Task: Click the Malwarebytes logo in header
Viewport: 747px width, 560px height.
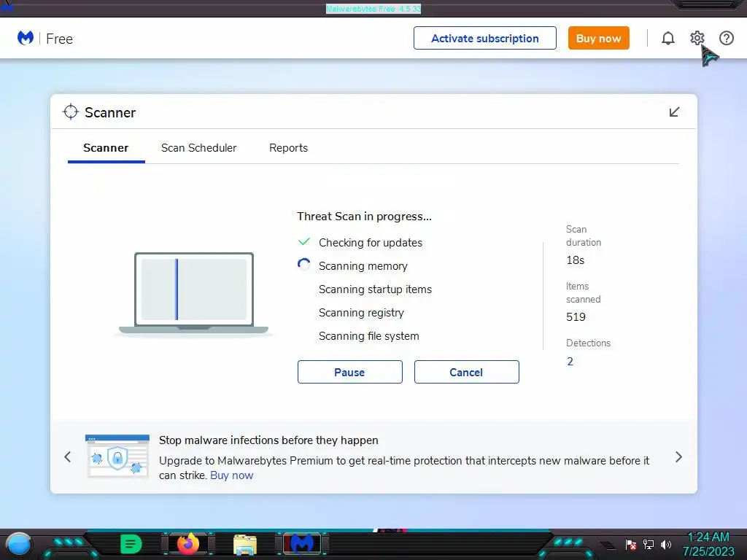Action: pyautogui.click(x=26, y=38)
